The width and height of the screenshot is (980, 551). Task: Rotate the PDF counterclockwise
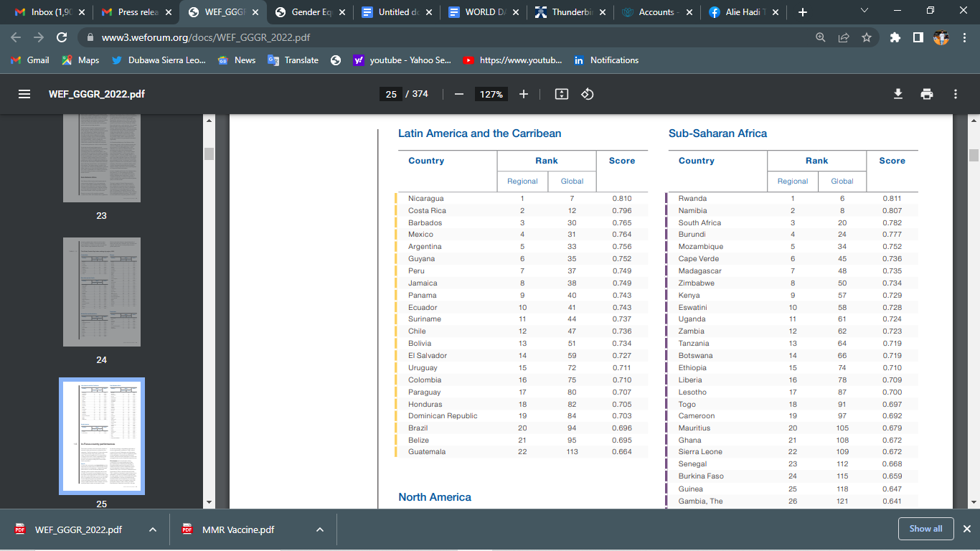click(587, 94)
